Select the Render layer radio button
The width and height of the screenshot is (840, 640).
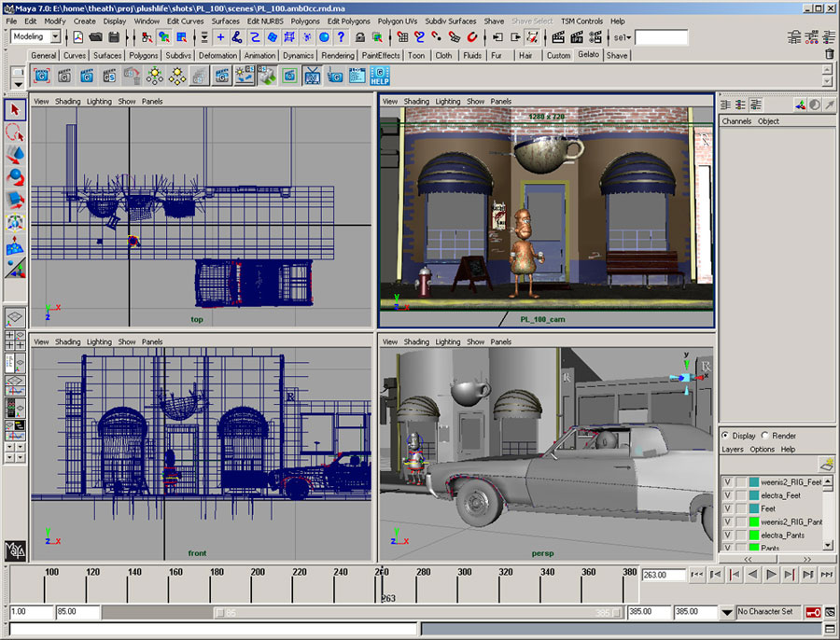coord(766,436)
